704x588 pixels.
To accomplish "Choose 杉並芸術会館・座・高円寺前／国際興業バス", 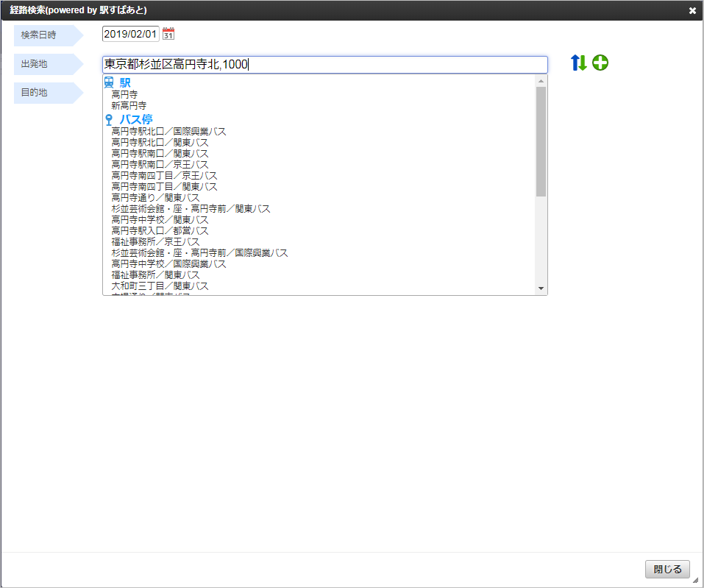I will [200, 253].
